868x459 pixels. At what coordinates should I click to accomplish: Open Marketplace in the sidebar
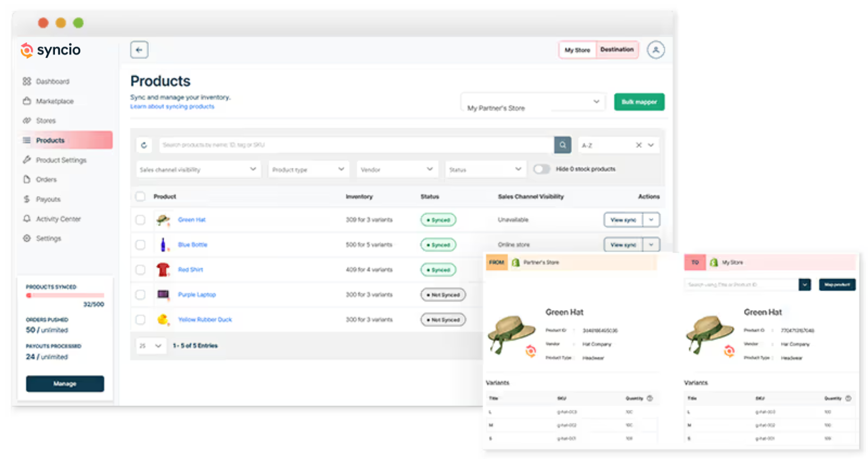pos(54,101)
